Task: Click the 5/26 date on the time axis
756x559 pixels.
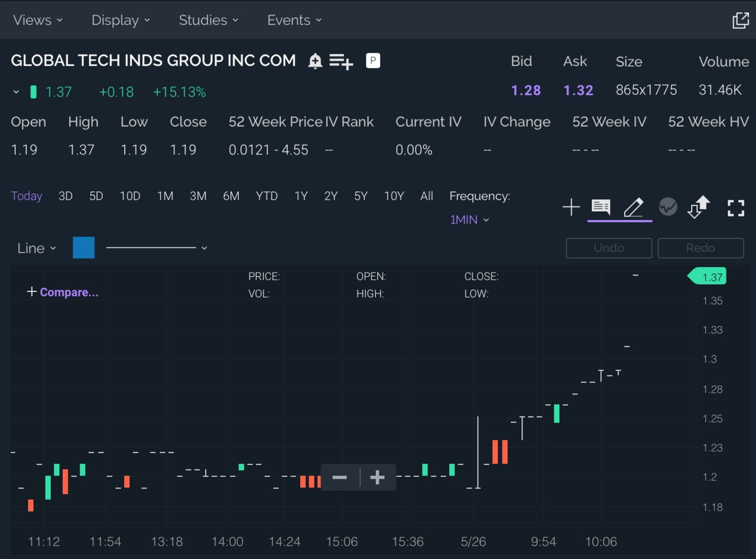Action: pyautogui.click(x=473, y=542)
